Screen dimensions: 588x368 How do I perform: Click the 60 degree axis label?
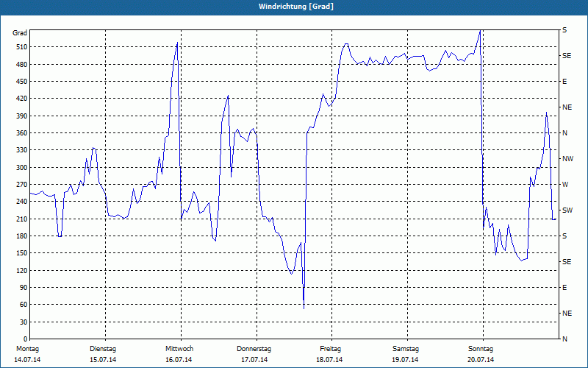tap(24, 305)
